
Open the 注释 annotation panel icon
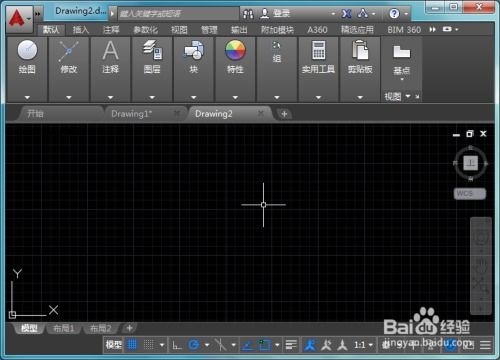(x=110, y=51)
